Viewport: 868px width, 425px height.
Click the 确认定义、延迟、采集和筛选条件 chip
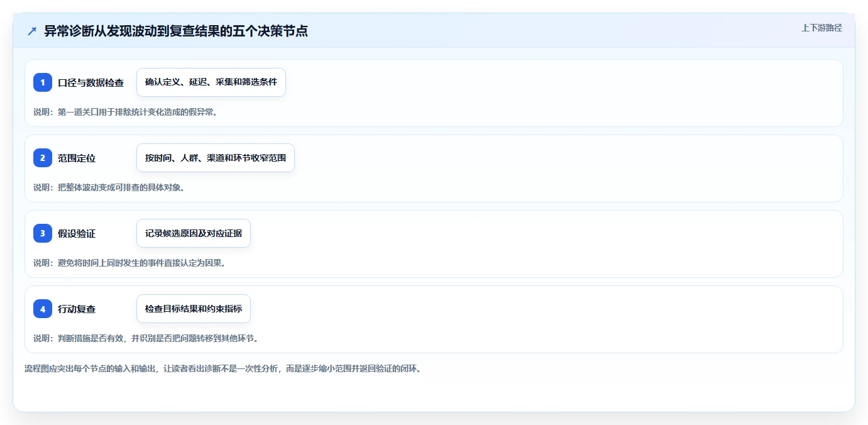pos(211,82)
